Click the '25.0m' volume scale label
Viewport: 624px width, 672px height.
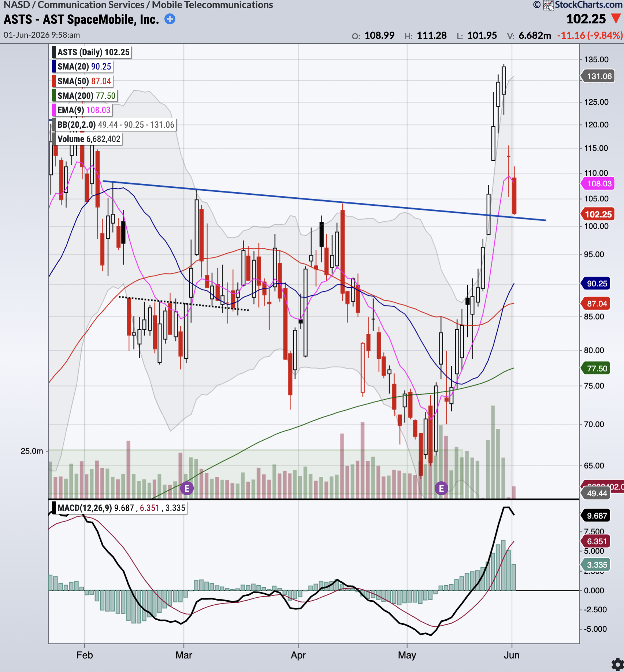pyautogui.click(x=32, y=451)
